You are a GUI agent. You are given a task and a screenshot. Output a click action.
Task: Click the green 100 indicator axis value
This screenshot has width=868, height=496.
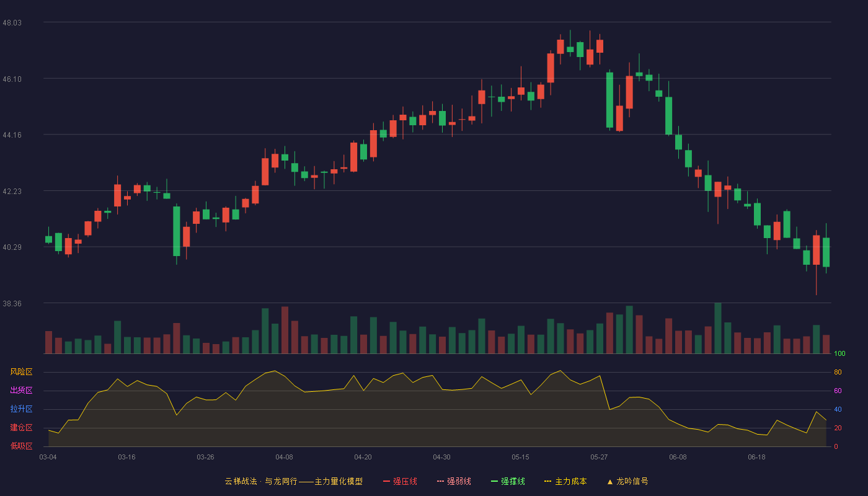[x=839, y=354]
